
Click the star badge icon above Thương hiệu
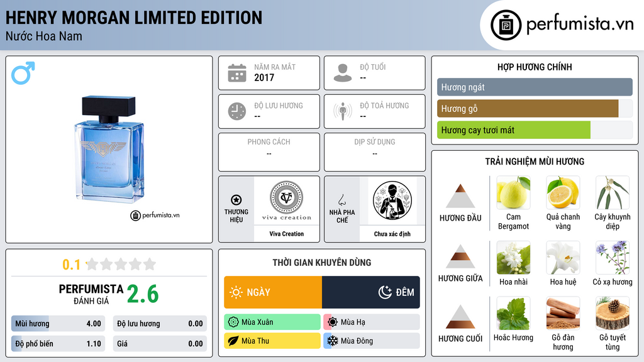point(236,200)
